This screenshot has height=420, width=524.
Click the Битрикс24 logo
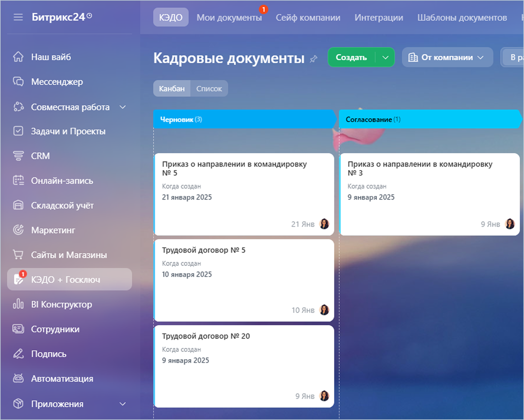[58, 17]
